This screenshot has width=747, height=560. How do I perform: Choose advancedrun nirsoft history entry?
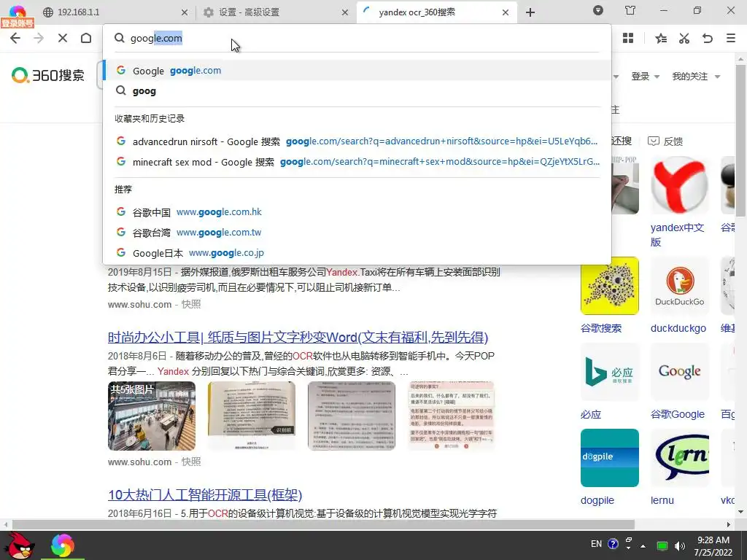point(357,141)
